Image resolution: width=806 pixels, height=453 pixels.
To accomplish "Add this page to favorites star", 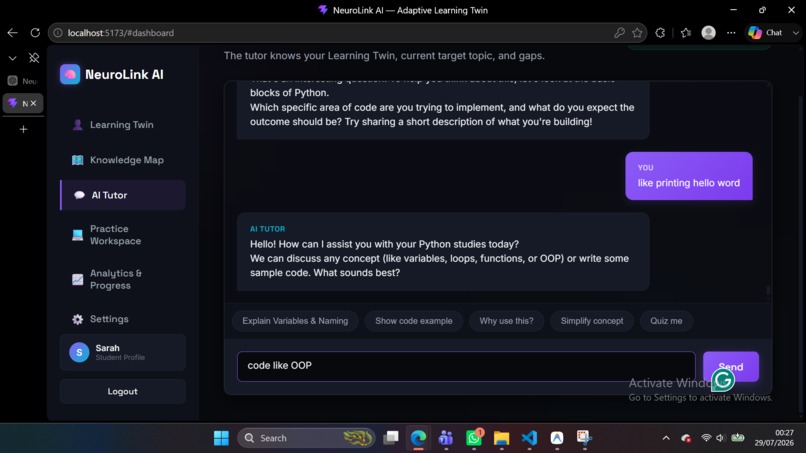I will coord(637,33).
